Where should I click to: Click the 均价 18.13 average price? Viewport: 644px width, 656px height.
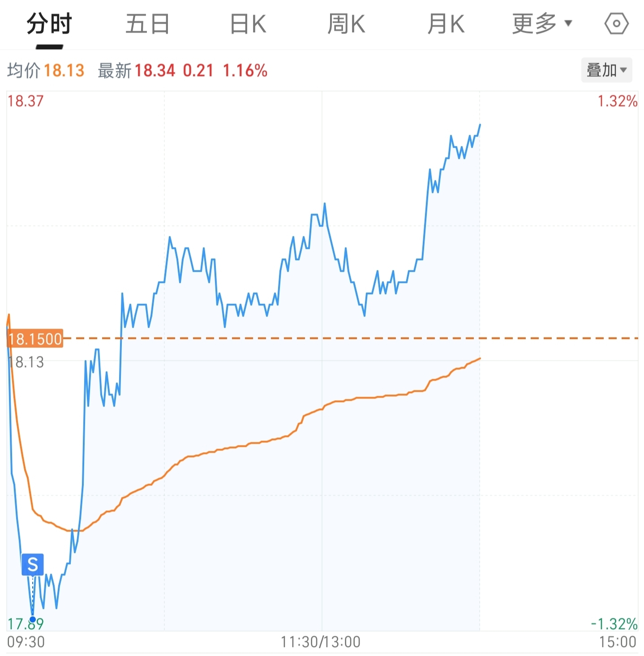[x=46, y=71]
